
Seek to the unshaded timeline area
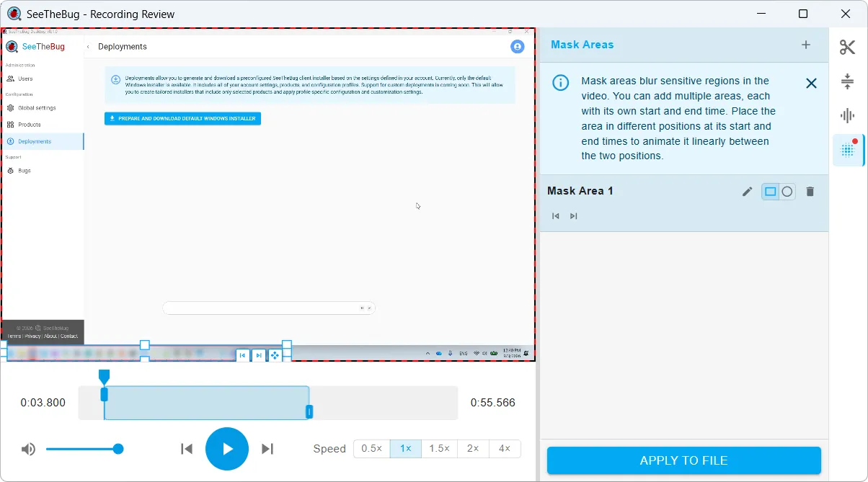pyautogui.click(x=385, y=403)
